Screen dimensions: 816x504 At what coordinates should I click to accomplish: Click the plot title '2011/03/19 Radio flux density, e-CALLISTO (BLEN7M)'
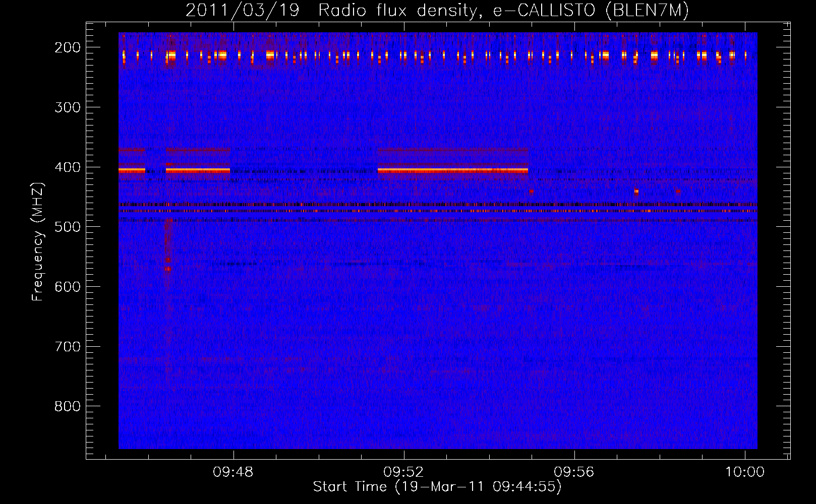tap(437, 11)
